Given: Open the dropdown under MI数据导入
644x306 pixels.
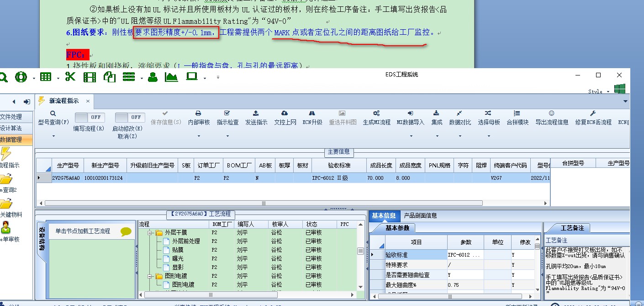Looking at the screenshot, I should [410, 136].
